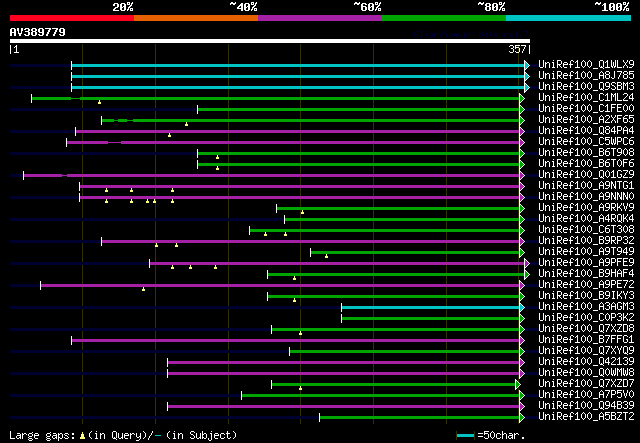Image resolution: width=640 pixels, height=443 pixels.
Task: Click the gap marker under the A9PE72 bar
Action: [143, 289]
